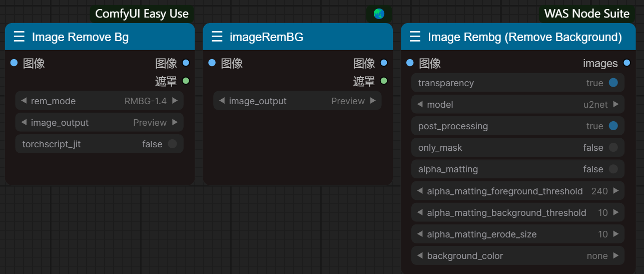Click the ComfyUI Easy Use badge label
Viewport: 644px width, 274px height.
pyautogui.click(x=142, y=14)
